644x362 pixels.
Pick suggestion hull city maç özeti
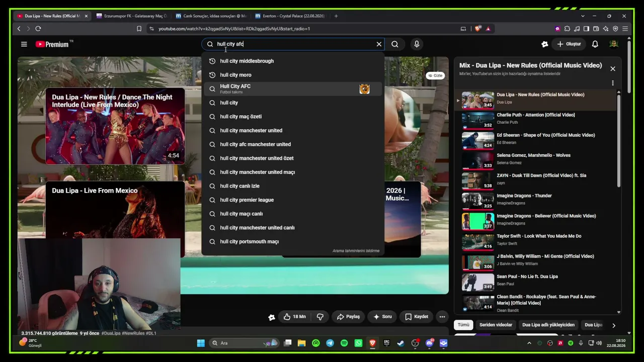tap(293, 117)
